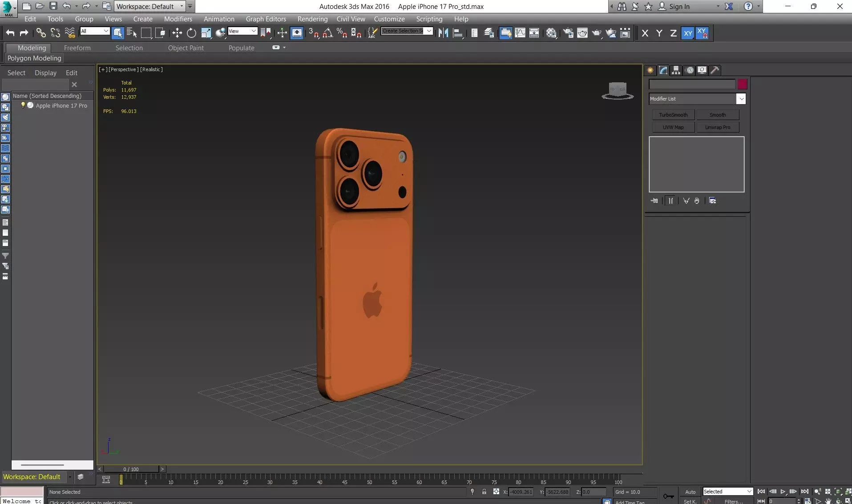
Task: Open the Display command panel tab
Action: 702,70
